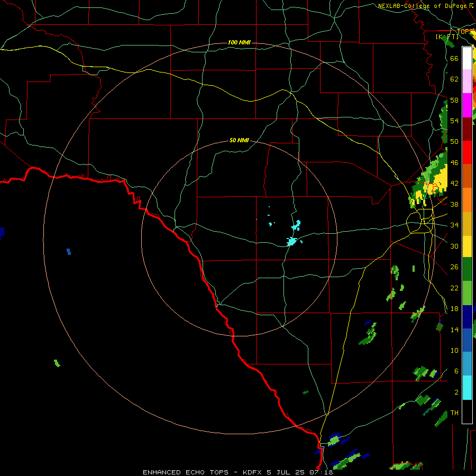The image size is (476, 476).
Task: Click the dark orange legend band
Action: [467, 176]
